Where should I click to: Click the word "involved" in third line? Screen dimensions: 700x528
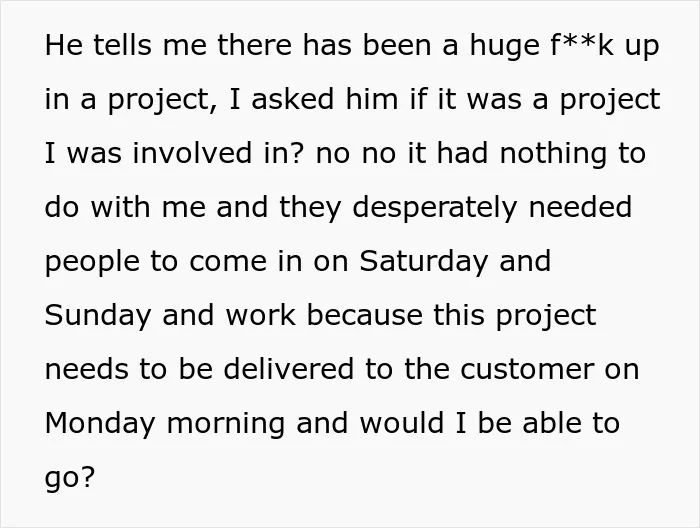pos(192,153)
